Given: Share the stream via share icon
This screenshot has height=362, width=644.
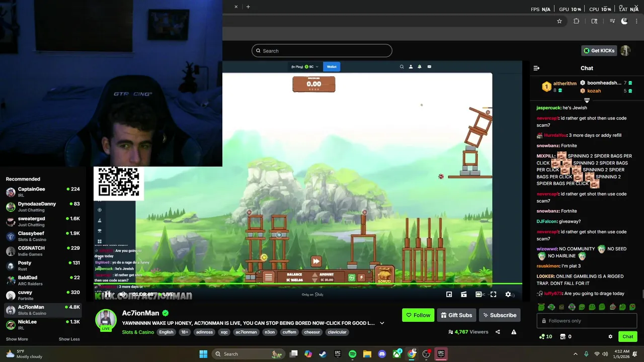Looking at the screenshot, I should point(498,332).
